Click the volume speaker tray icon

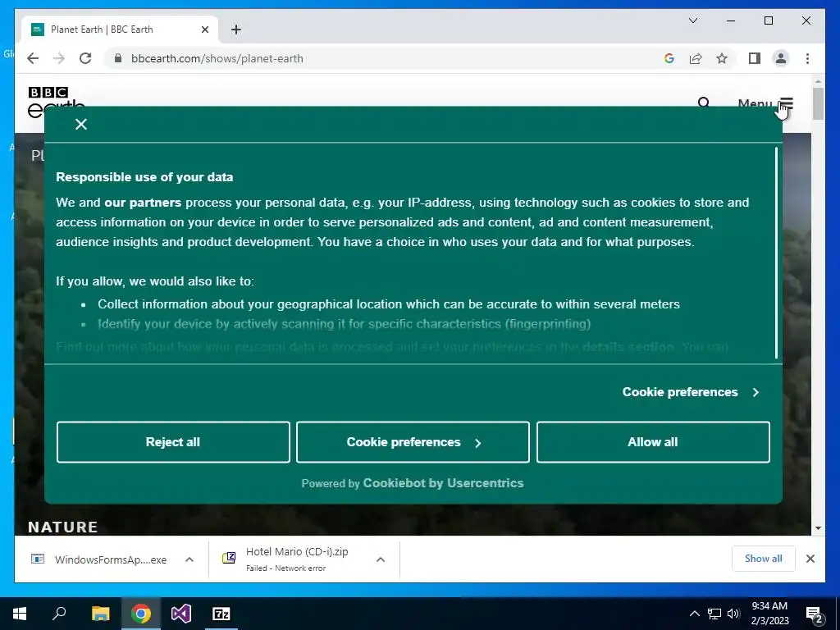coord(733,614)
